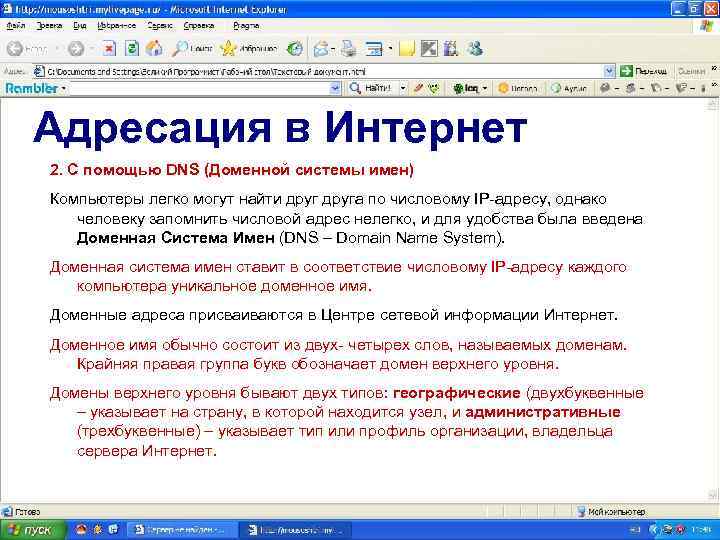Open Messenger people icon in toolbar
Screen dimensions: 720x540
(x=474, y=48)
